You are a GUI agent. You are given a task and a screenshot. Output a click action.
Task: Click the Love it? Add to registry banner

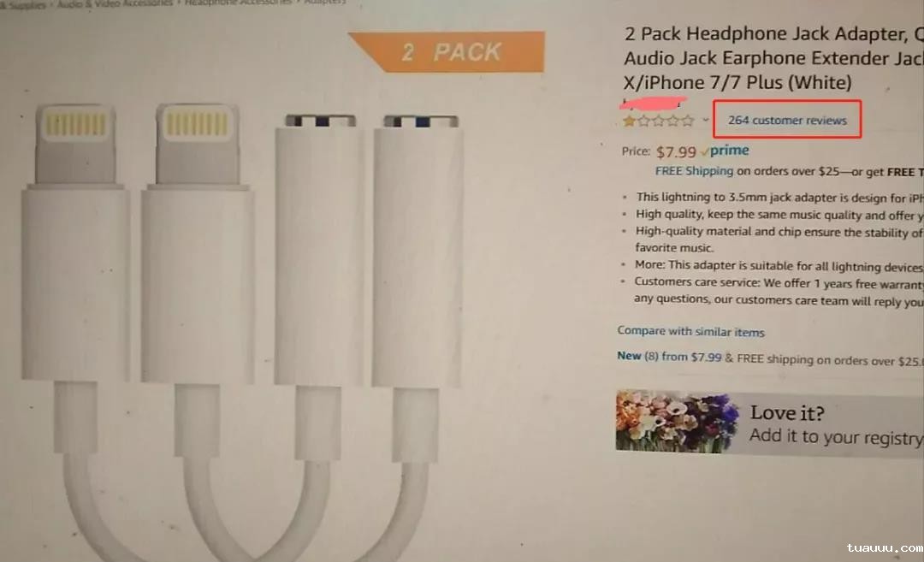pos(770,423)
